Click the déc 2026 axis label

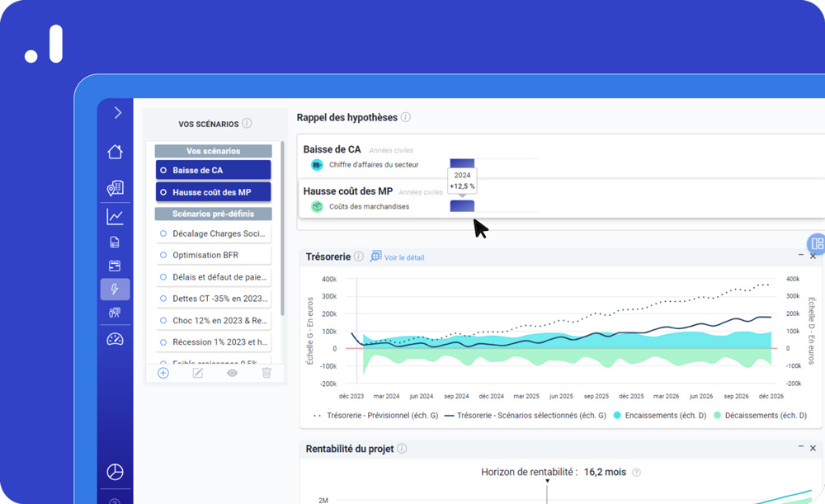pos(771,396)
